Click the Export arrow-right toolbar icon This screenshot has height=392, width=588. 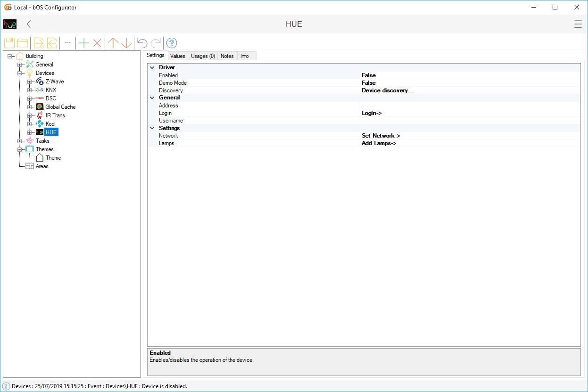(x=39, y=43)
